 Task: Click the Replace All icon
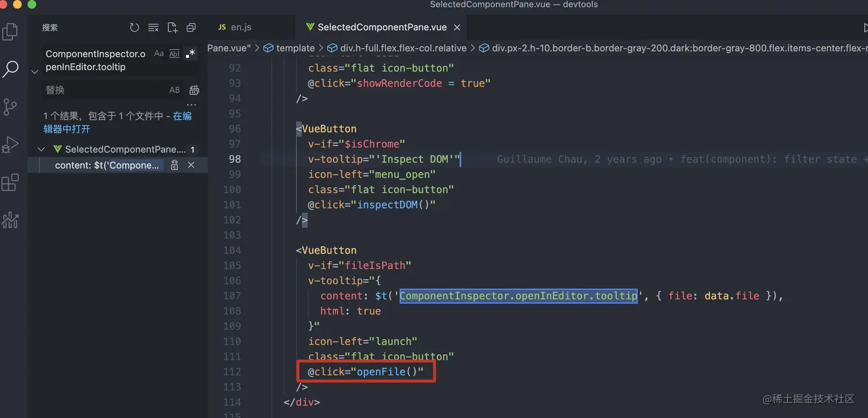click(x=194, y=90)
